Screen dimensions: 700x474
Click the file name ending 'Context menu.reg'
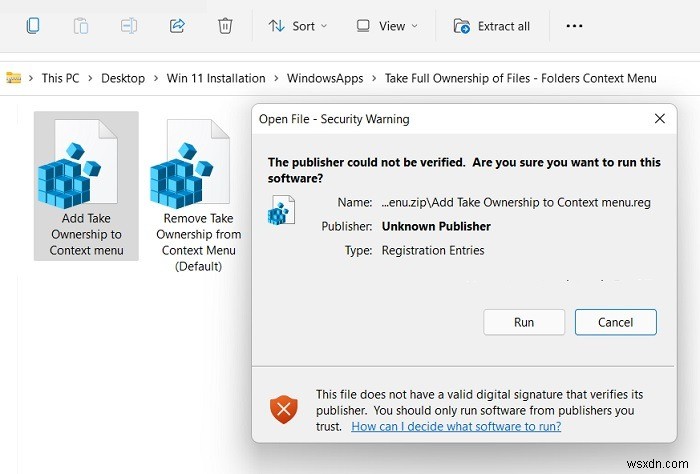click(516, 203)
